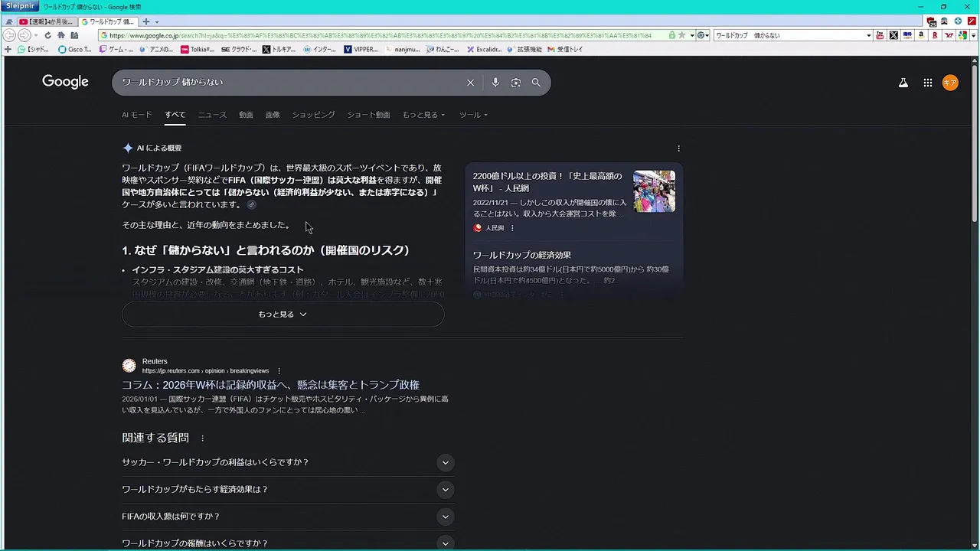Image resolution: width=980 pixels, height=551 pixels.
Task: Open 2200億ドル以上の投資 人民網 article
Action: pyautogui.click(x=547, y=182)
